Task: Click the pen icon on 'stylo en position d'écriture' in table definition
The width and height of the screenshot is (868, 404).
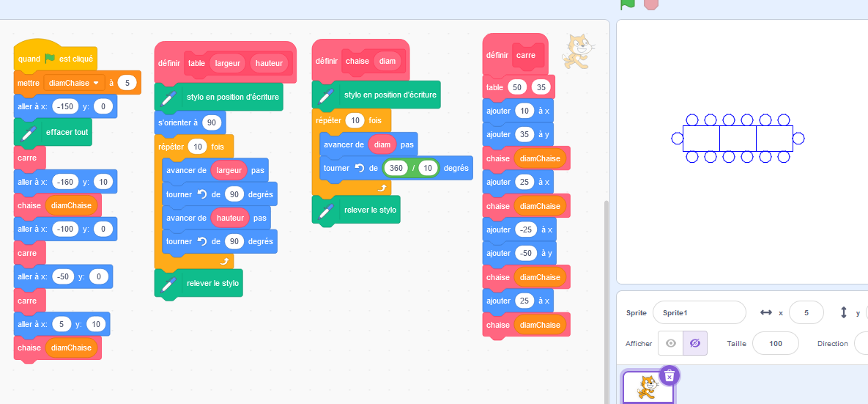Action: (x=168, y=98)
